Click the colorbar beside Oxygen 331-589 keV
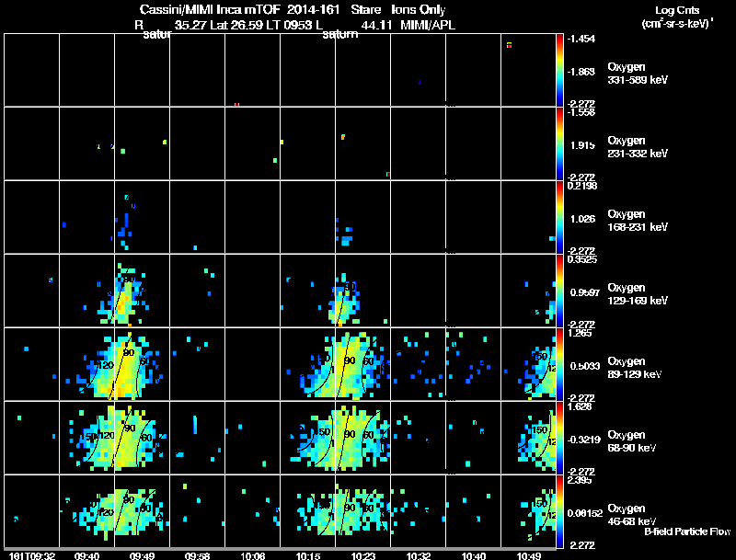The image size is (736, 560). 559,70
